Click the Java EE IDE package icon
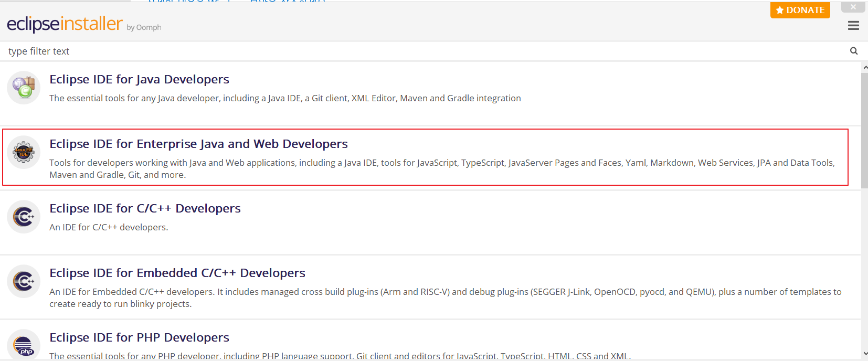868x361 pixels. click(x=24, y=152)
